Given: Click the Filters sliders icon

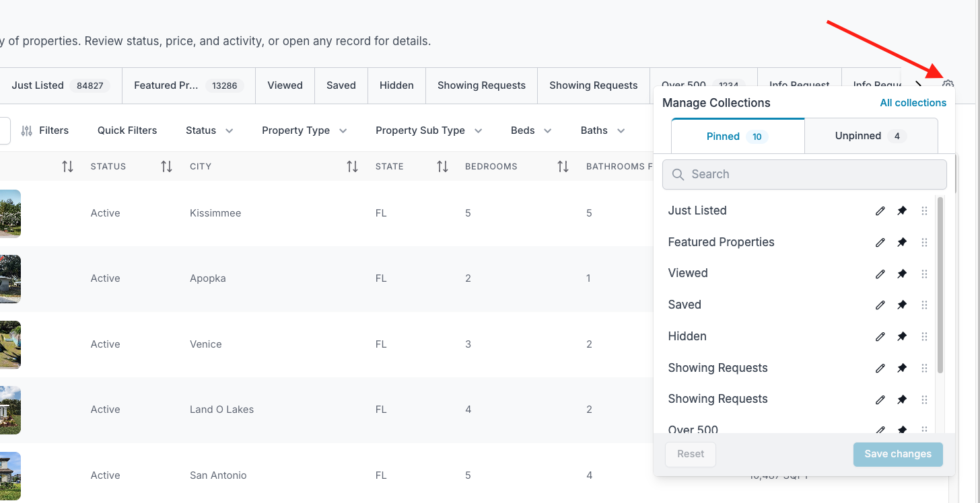Looking at the screenshot, I should pyautogui.click(x=27, y=130).
